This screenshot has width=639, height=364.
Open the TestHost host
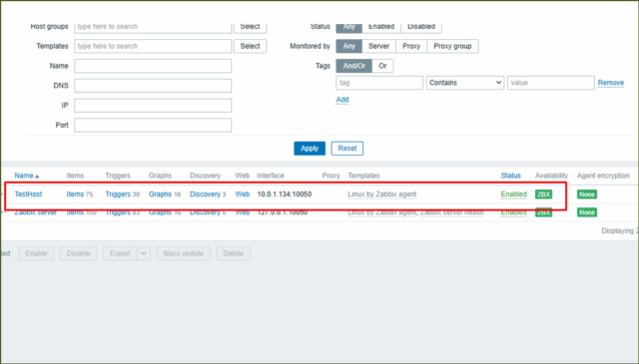(28, 194)
